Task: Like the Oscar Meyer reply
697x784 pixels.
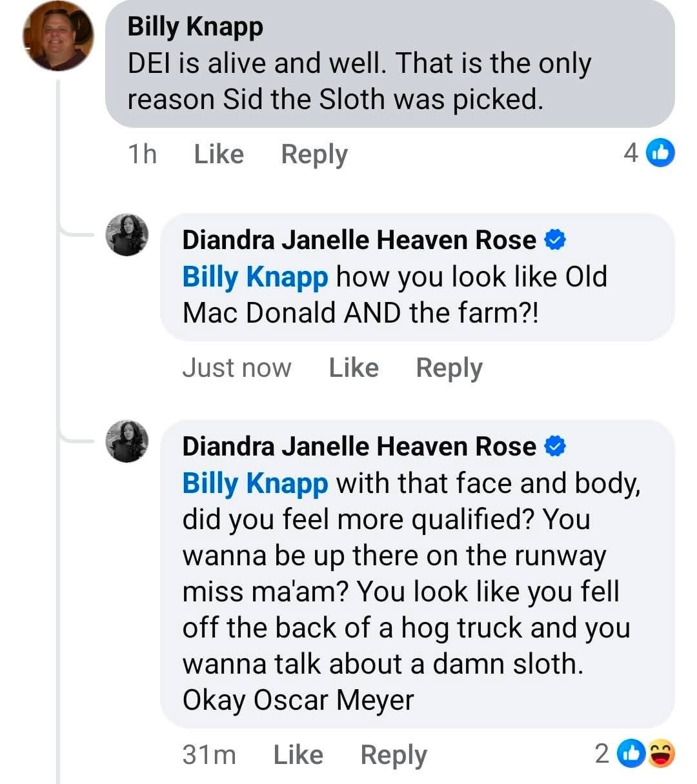Action: (x=298, y=754)
